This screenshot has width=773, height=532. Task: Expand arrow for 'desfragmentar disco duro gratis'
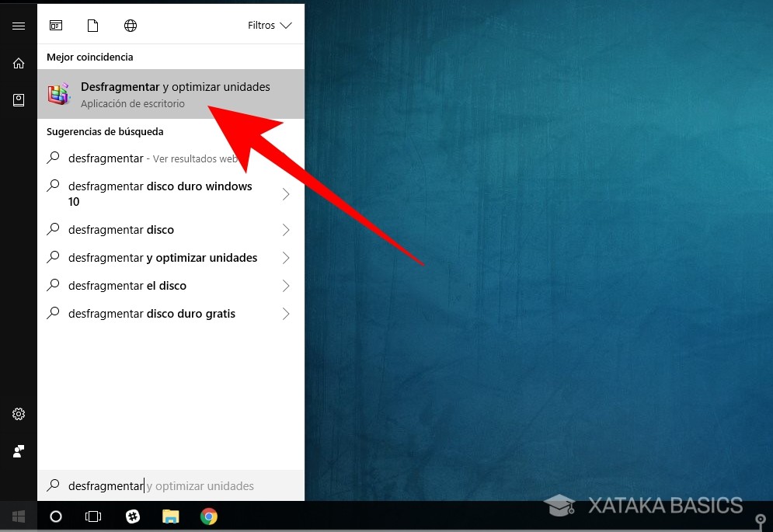[x=285, y=314]
